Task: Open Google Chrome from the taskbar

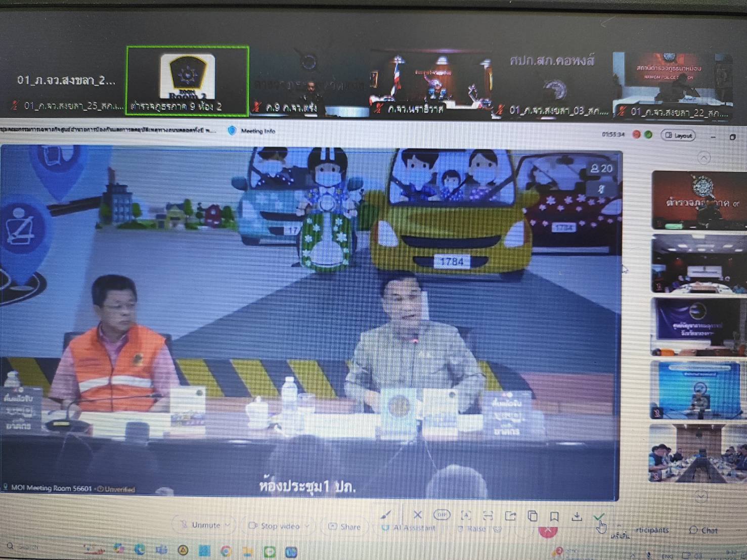Action: (226, 551)
